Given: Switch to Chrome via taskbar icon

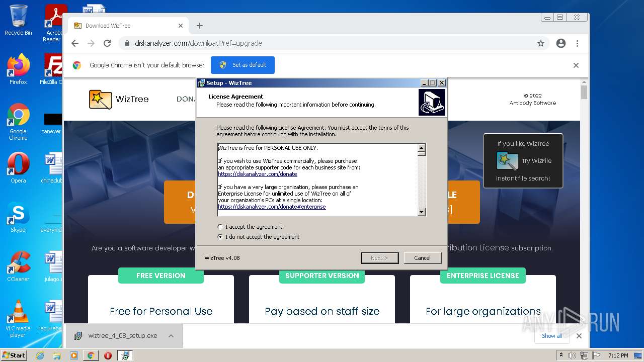Looking at the screenshot, I should tap(91, 355).
